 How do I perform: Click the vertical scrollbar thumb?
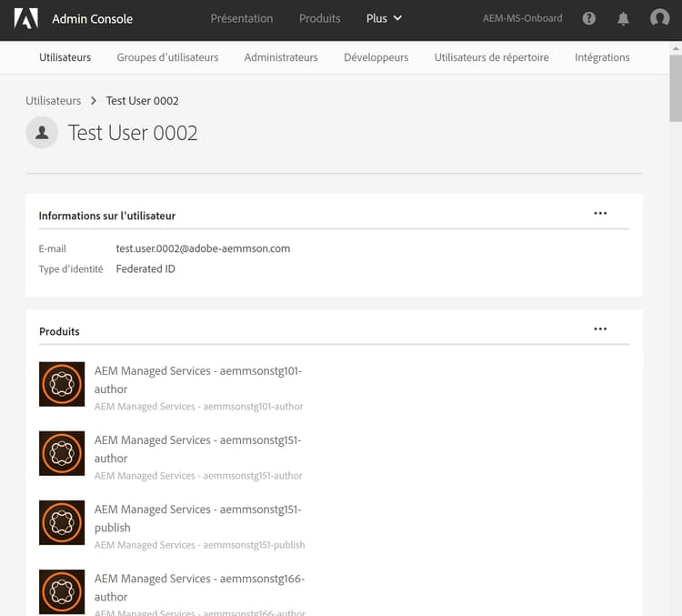[x=676, y=88]
